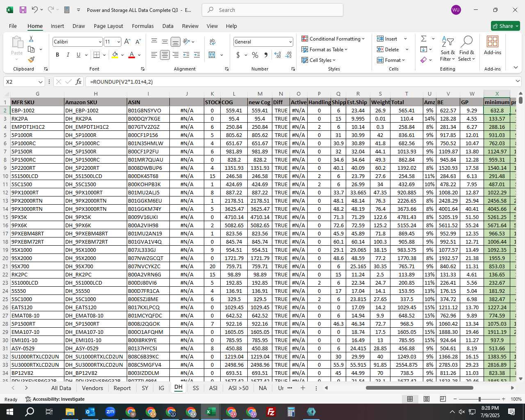Image resolution: width=525 pixels, height=420 pixels.
Task: Click the Format cells button
Action: pos(391,60)
